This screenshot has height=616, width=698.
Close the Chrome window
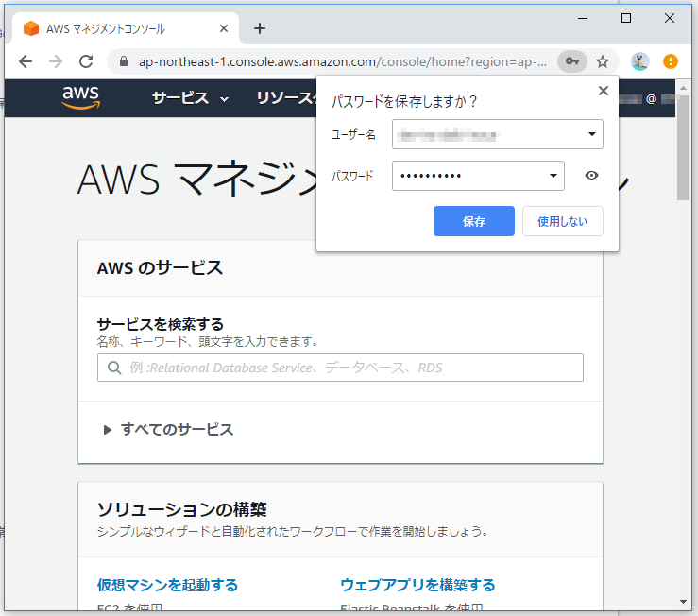[670, 18]
